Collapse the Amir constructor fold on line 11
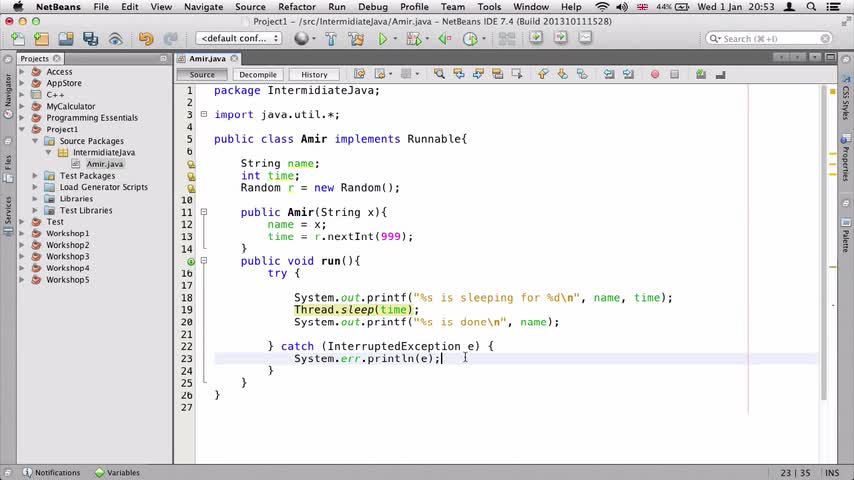854x480 pixels. point(204,212)
